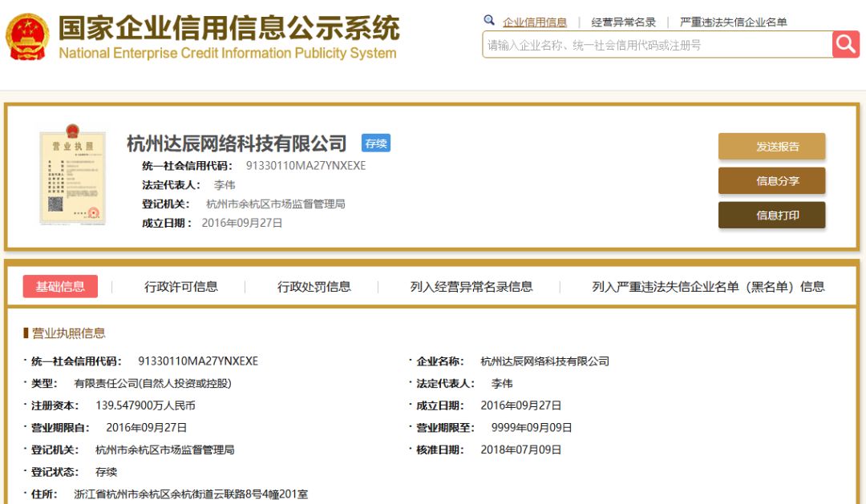Click the small blue search icon near 企业信用信息

pos(489,21)
